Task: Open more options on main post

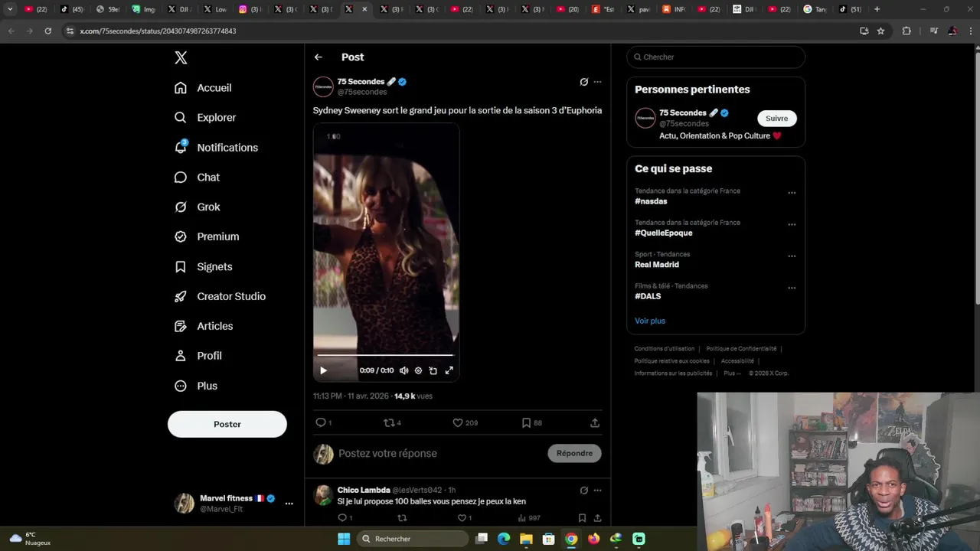Action: [598, 82]
